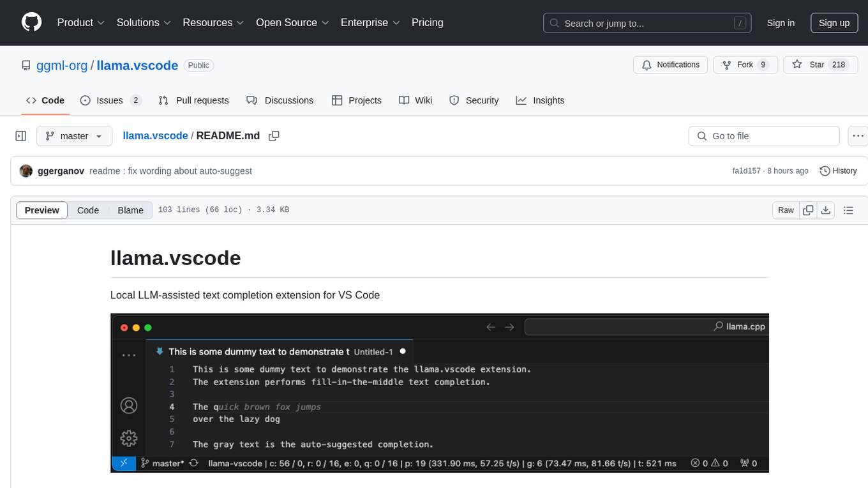
Task: Switch to the Code view toggle
Action: click(x=88, y=210)
